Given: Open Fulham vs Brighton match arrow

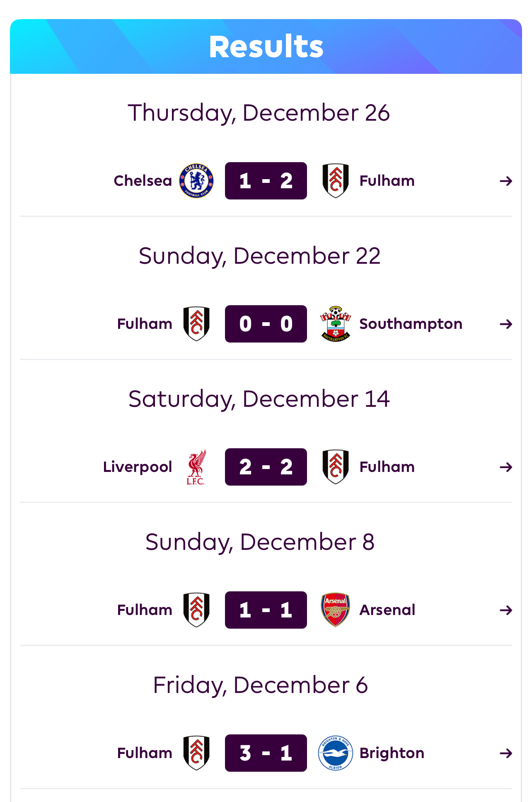Looking at the screenshot, I should point(505,753).
